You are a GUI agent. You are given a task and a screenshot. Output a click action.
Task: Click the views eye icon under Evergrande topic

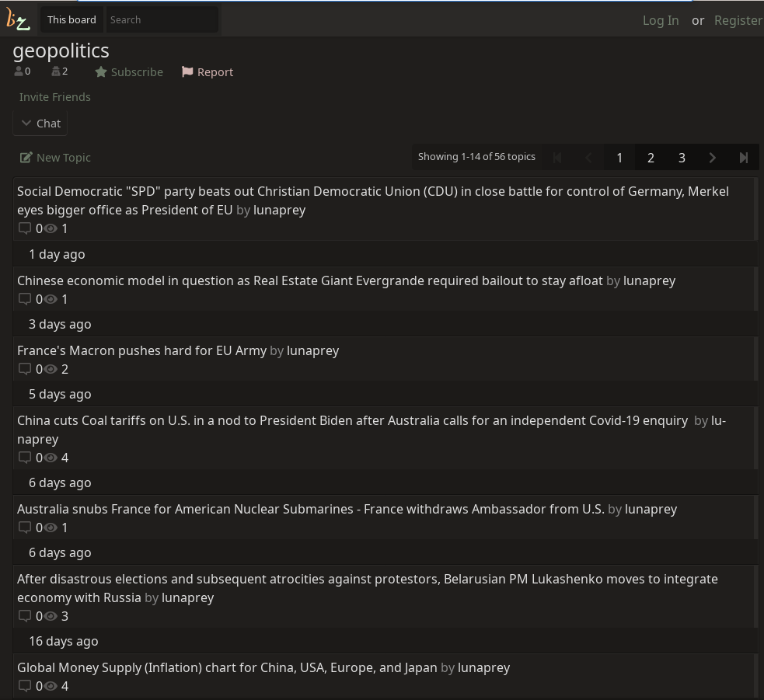point(51,299)
